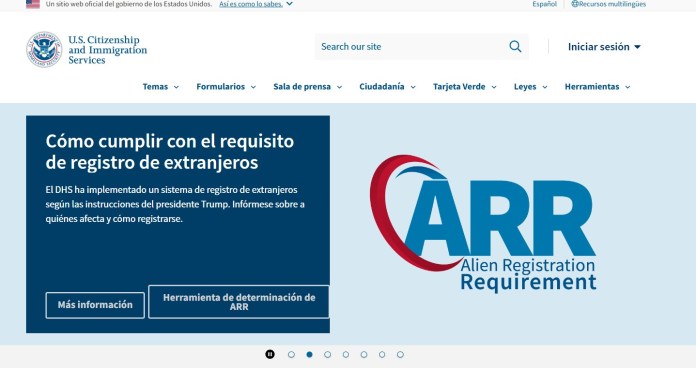696x368 pixels.
Task: Click the globe icon beside Recursos multilingües
Action: pyautogui.click(x=575, y=4)
